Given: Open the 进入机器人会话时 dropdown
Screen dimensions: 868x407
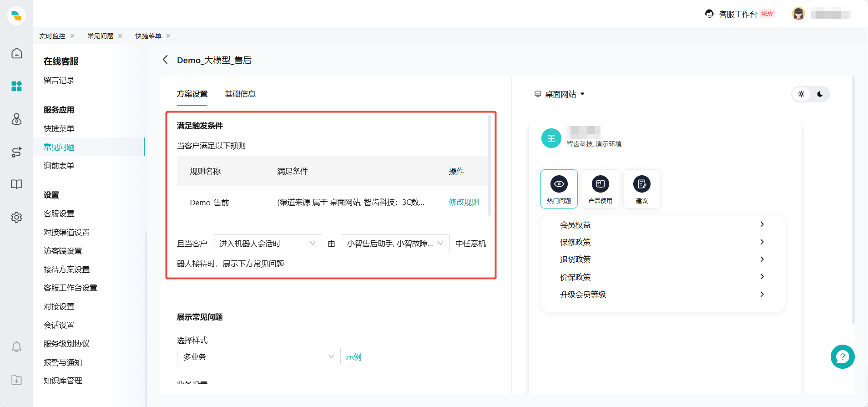Looking at the screenshot, I should point(267,244).
